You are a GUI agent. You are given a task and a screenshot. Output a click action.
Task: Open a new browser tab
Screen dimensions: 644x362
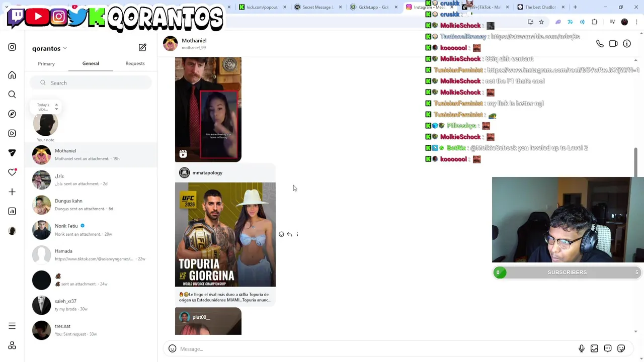click(575, 7)
